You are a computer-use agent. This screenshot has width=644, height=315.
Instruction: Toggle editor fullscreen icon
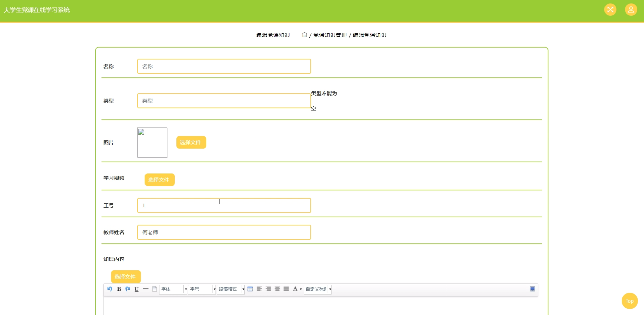pyautogui.click(x=532, y=289)
